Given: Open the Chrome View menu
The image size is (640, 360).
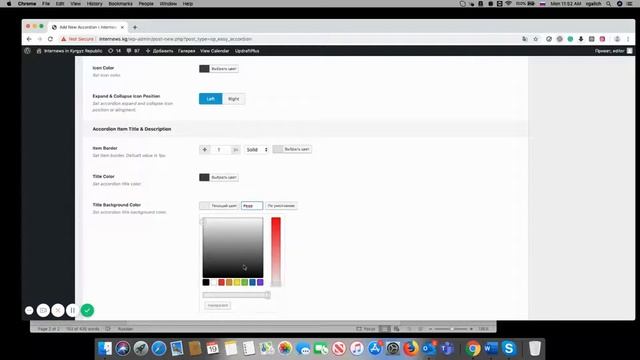Looking at the screenshot, I should [x=76, y=4].
